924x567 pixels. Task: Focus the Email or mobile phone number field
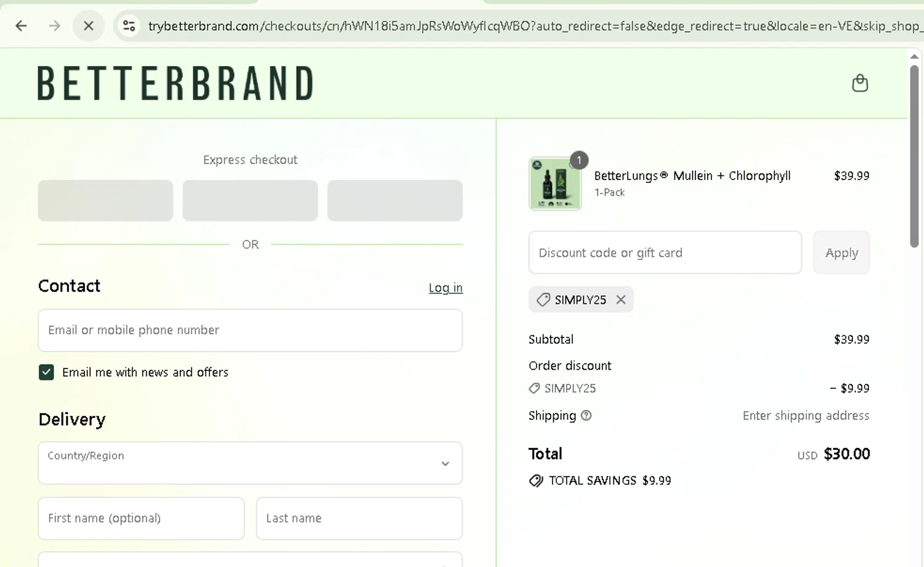click(250, 330)
